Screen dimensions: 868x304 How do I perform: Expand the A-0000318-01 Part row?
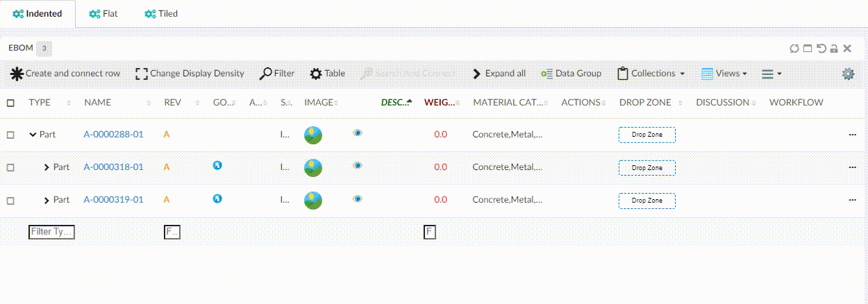coord(47,167)
